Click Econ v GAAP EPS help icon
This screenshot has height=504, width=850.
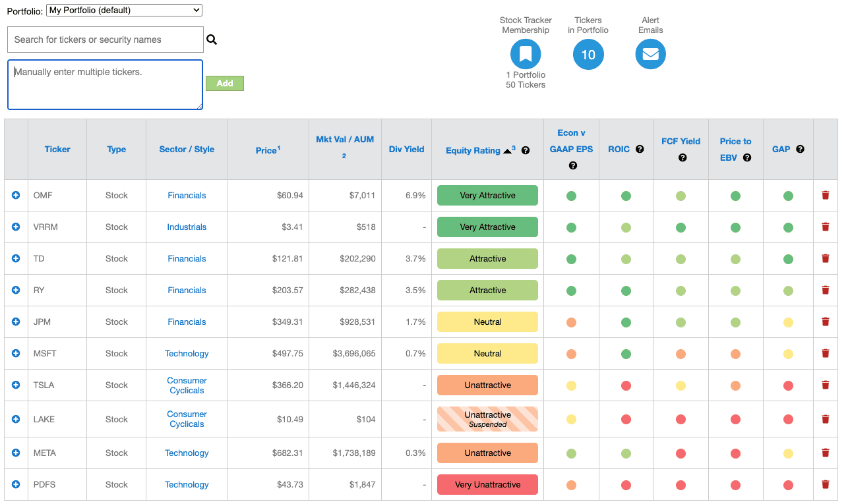572,165
